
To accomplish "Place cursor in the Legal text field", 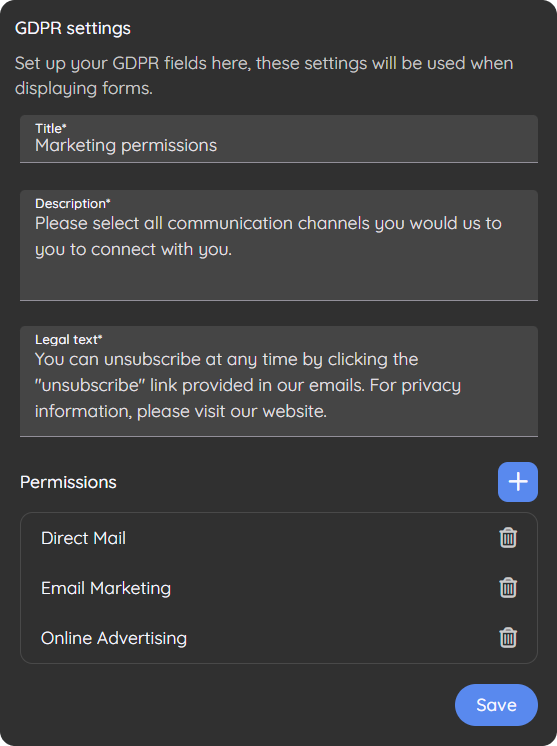I will pyautogui.click(x=279, y=381).
